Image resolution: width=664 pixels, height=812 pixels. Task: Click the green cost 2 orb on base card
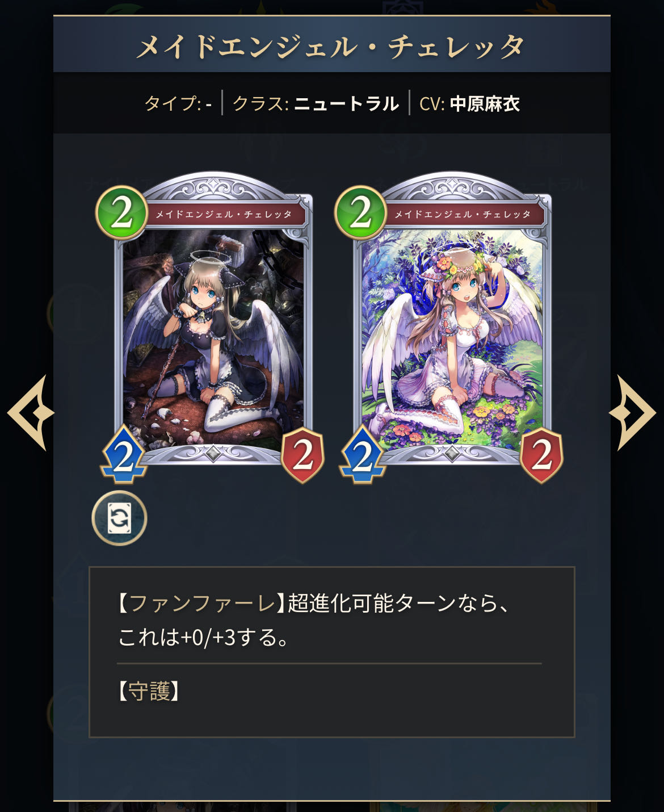click(122, 213)
